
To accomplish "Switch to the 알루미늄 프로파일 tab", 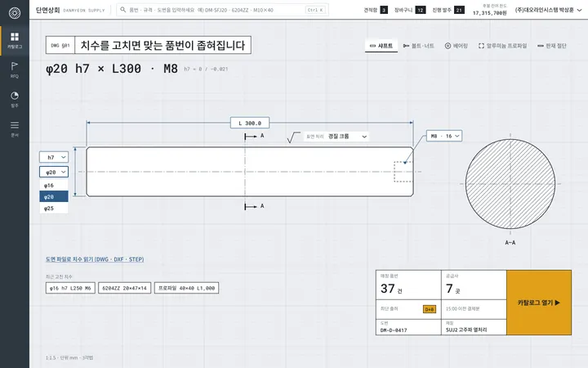I will [502, 46].
